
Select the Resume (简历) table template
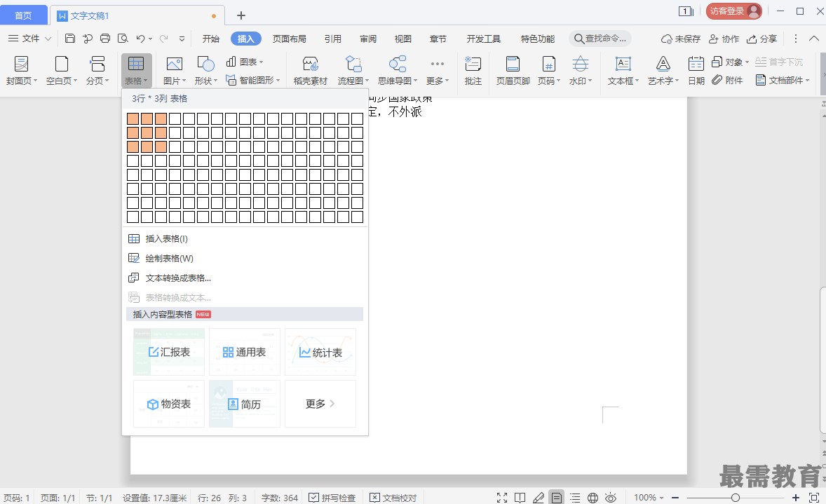[245, 404]
